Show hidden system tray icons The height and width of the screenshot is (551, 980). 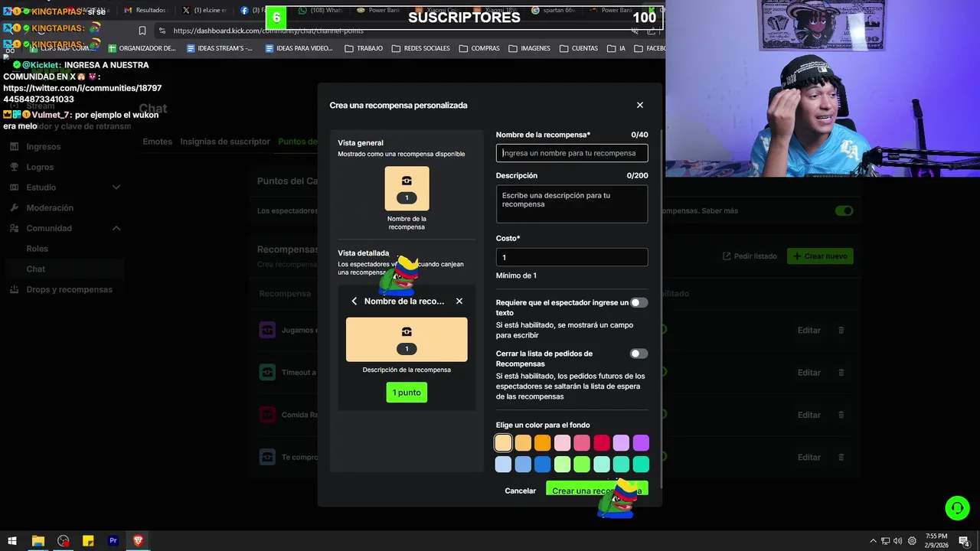(873, 541)
